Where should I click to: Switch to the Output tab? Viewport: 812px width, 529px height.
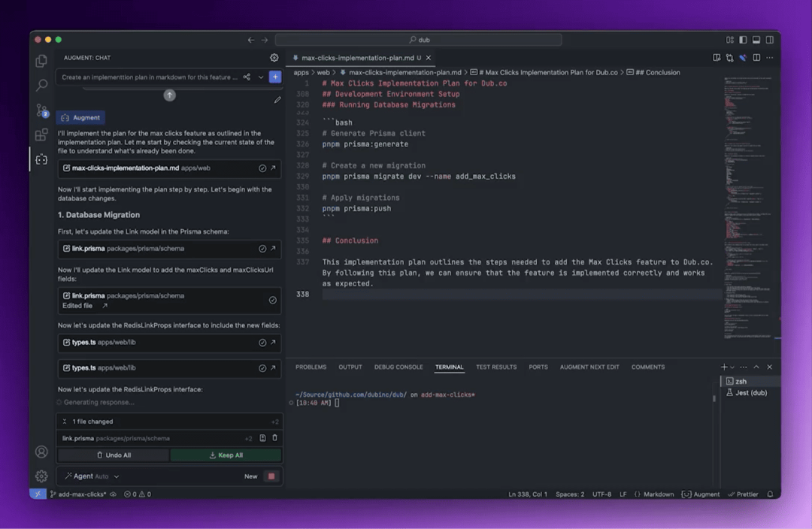350,367
